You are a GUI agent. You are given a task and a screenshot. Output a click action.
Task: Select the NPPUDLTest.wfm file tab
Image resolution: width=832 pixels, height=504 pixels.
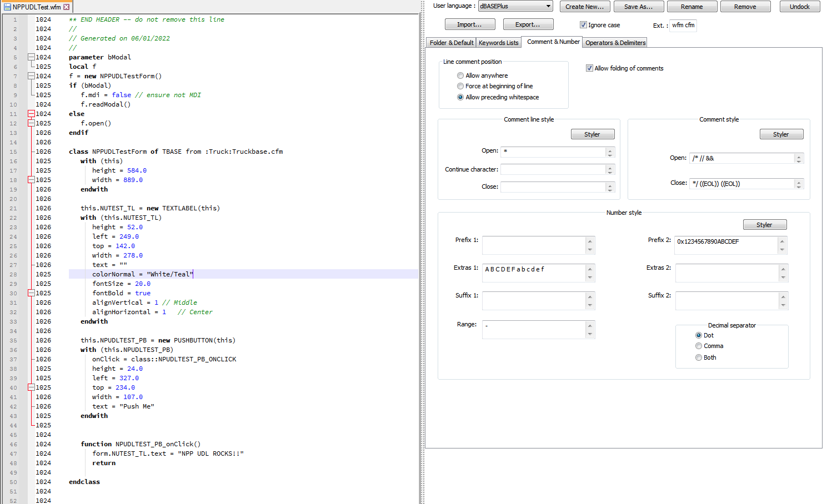(37, 7)
